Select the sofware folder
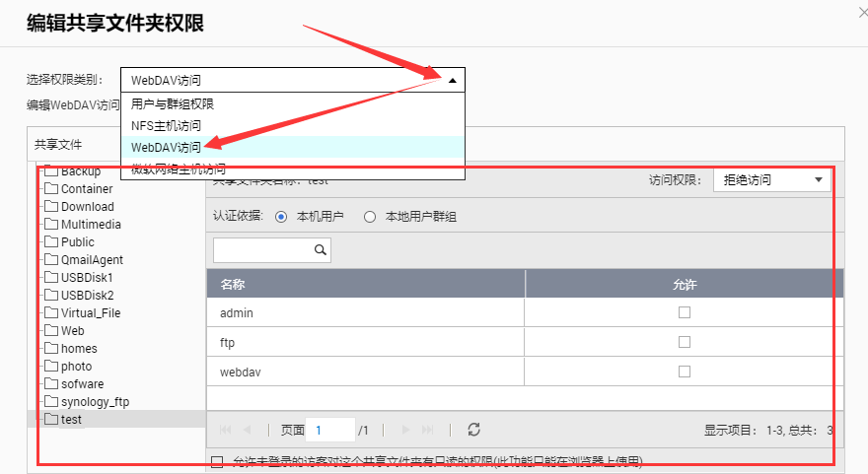The width and height of the screenshot is (868, 474). click(82, 384)
